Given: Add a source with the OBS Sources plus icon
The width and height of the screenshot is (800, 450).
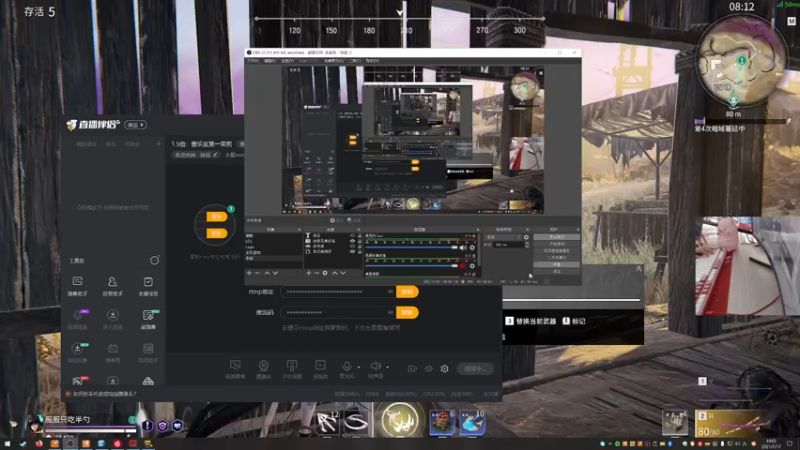Looking at the screenshot, I should click(x=308, y=273).
